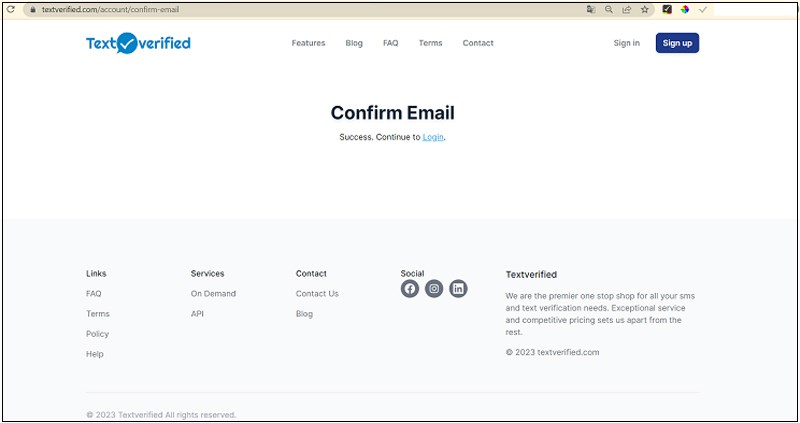Select Blog in the top navigation
Image resolution: width=800 pixels, height=423 pixels.
point(354,43)
